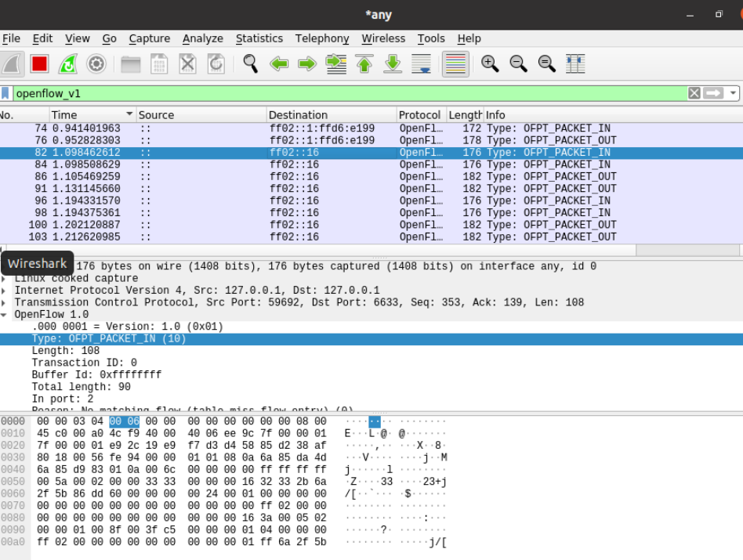Select packet number 74 row
Screen dimensions: 743x560
tap(371, 128)
